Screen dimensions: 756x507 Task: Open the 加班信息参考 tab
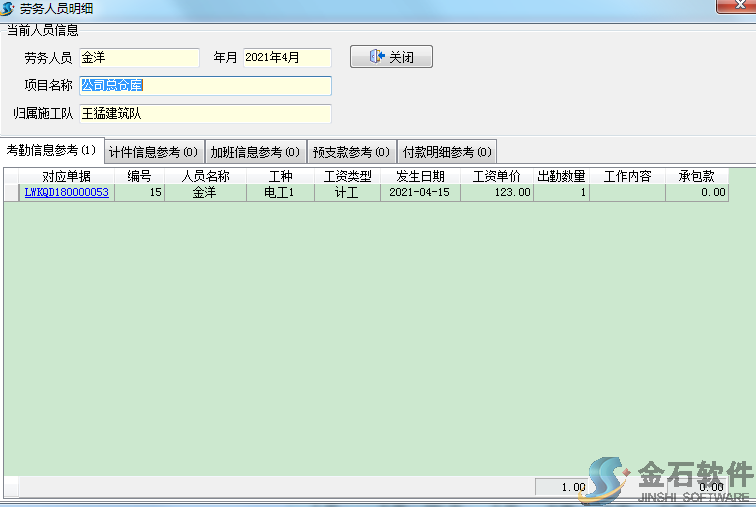[255, 152]
